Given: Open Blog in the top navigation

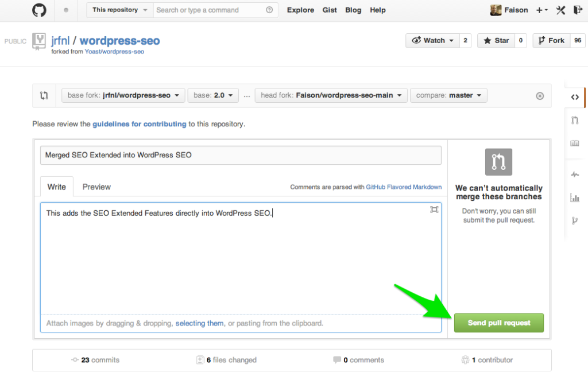Looking at the screenshot, I should (x=353, y=10).
